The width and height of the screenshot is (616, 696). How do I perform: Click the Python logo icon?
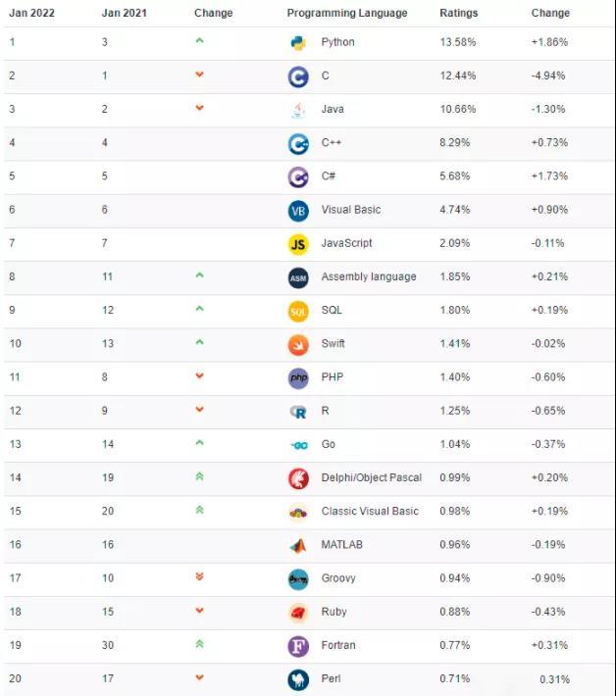pos(298,43)
